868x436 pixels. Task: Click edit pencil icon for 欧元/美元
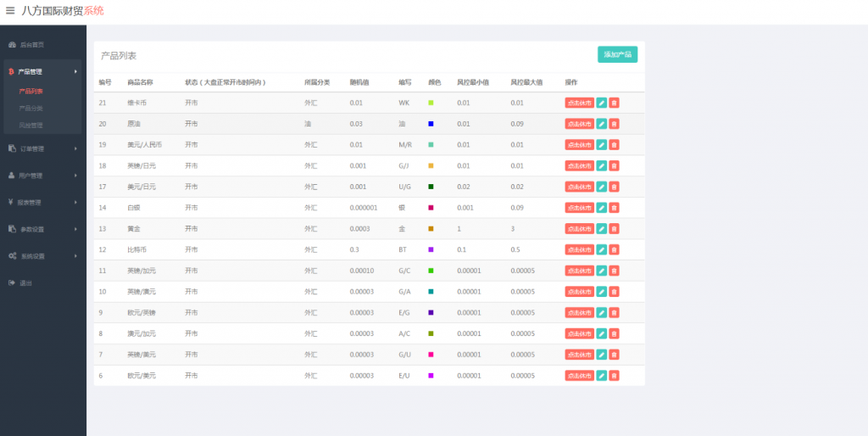(601, 376)
